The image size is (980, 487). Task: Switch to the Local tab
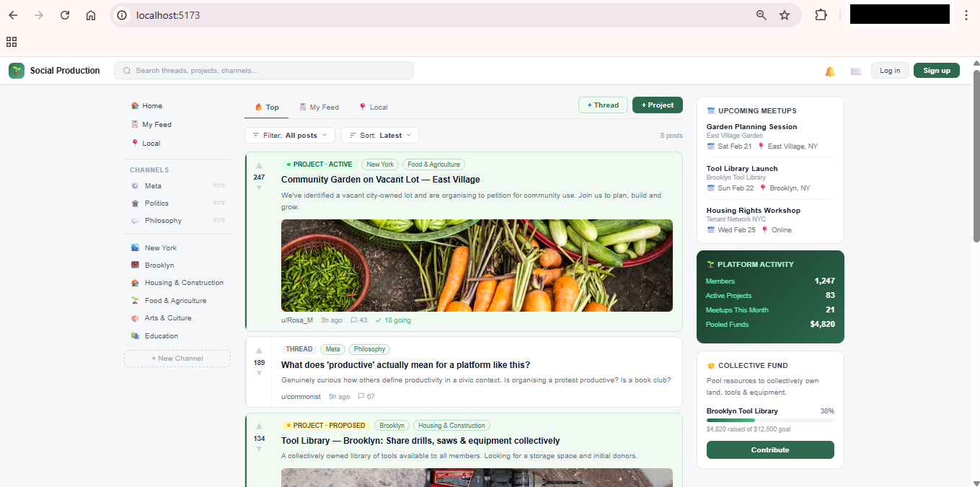pyautogui.click(x=373, y=108)
